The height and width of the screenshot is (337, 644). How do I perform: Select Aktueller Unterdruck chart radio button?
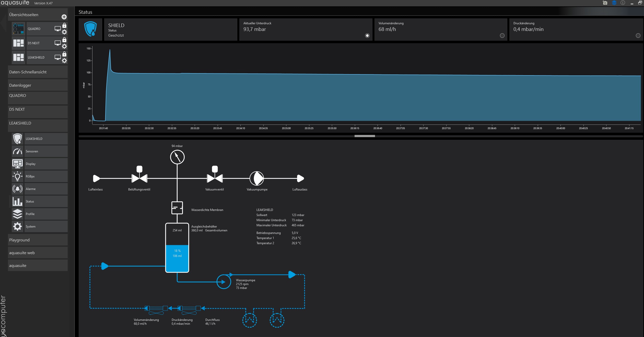(367, 36)
